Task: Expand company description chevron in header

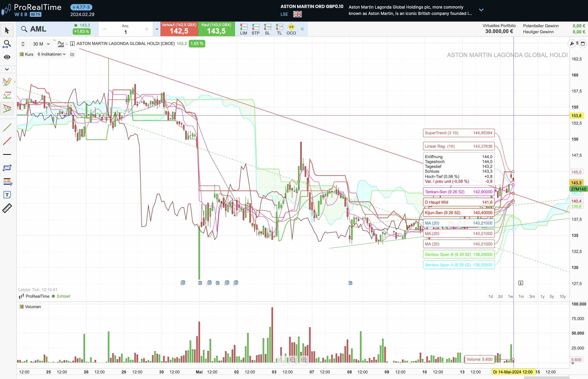Action: [x=481, y=10]
